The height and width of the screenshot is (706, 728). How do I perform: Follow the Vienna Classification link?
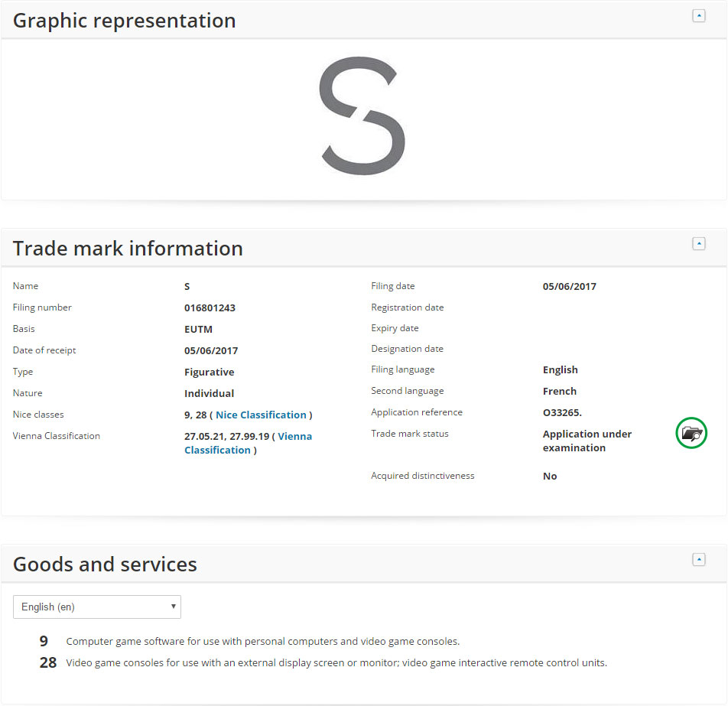click(248, 443)
